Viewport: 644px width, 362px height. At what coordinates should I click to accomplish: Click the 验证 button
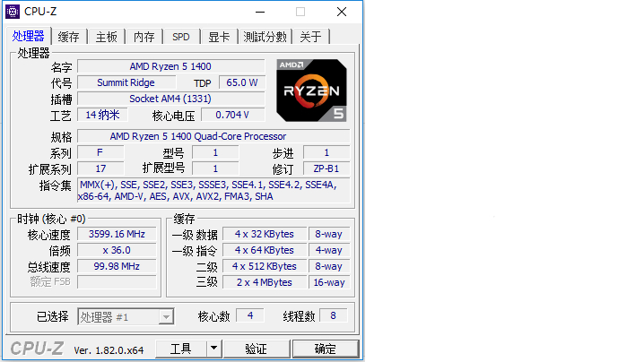[257, 349]
